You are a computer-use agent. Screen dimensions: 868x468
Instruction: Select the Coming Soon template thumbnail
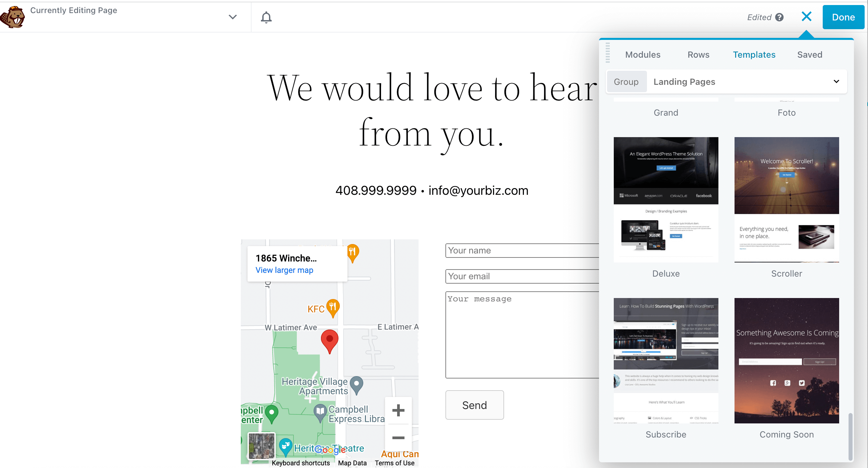click(x=786, y=360)
